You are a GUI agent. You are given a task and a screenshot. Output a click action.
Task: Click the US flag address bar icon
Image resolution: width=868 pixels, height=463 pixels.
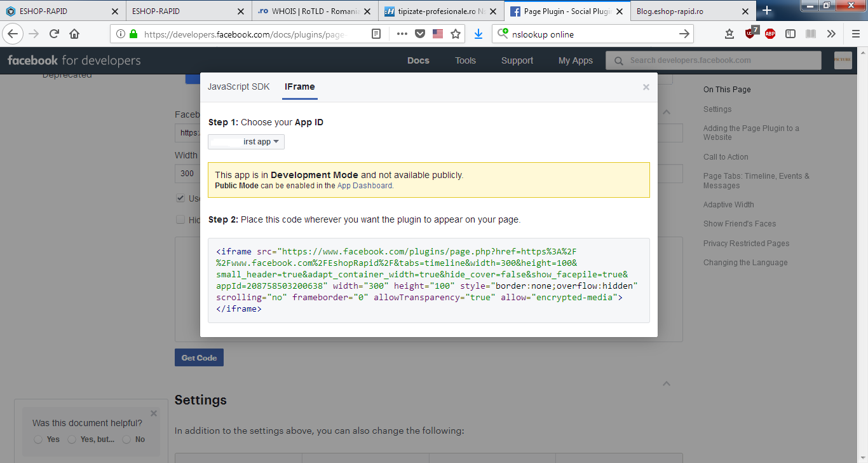[x=438, y=34]
